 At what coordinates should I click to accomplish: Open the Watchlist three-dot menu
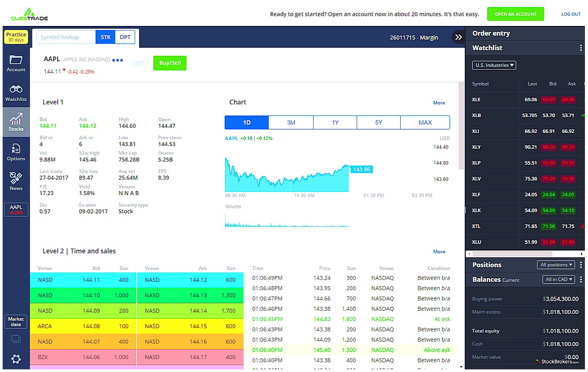point(581,48)
